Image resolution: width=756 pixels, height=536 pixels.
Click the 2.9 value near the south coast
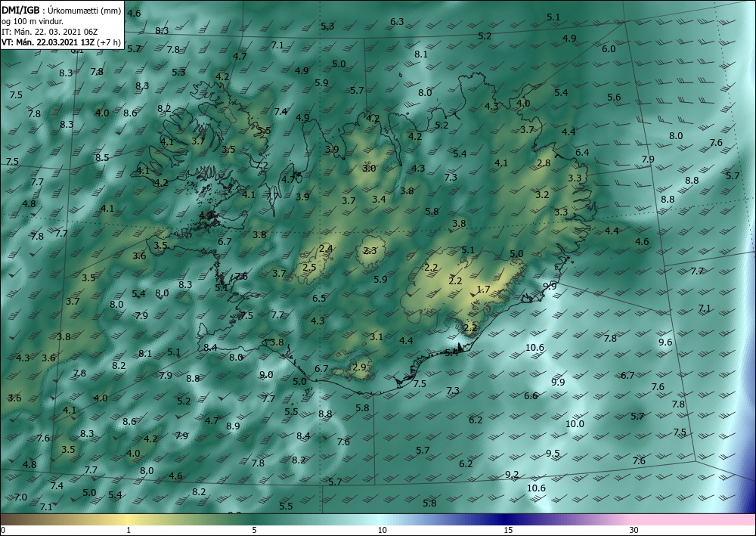[359, 367]
